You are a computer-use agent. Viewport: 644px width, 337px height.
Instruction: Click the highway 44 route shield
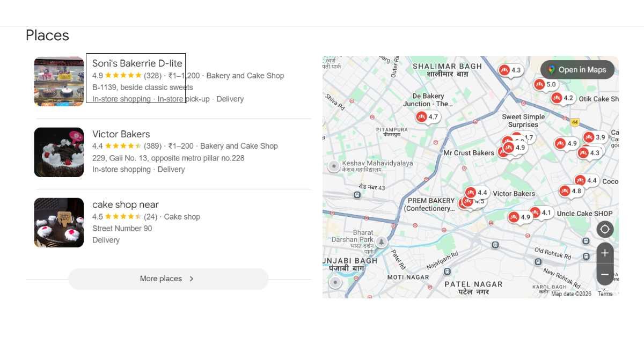(574, 122)
